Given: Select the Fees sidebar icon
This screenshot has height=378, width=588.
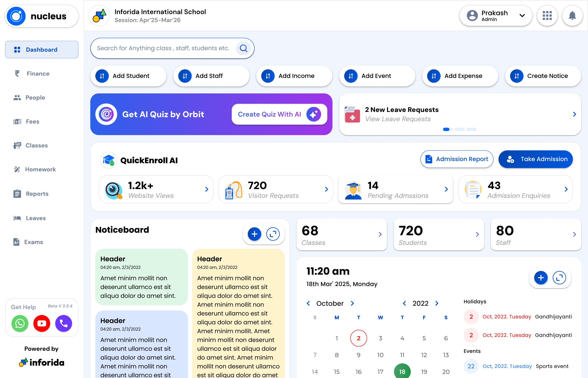Looking at the screenshot, I should (17, 121).
